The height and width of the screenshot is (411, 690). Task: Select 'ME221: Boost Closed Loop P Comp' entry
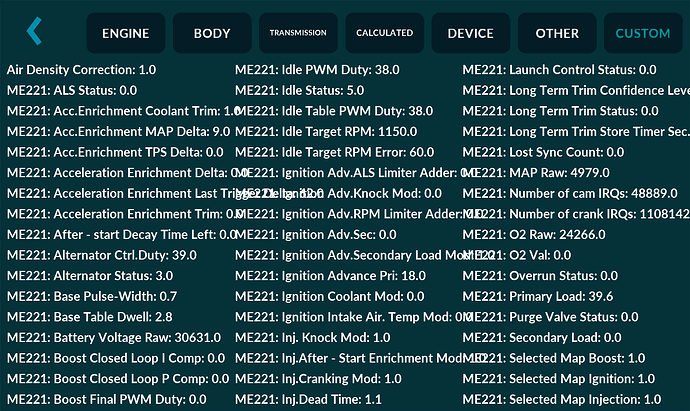pyautogui.click(x=118, y=379)
